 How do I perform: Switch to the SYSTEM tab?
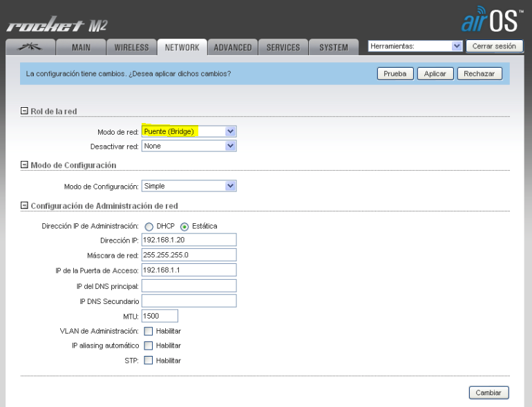(334, 47)
